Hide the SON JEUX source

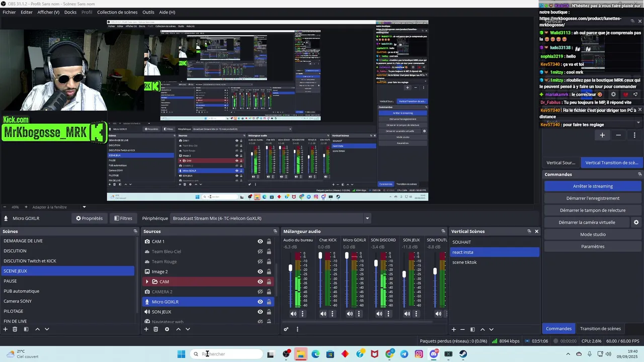[260, 312]
